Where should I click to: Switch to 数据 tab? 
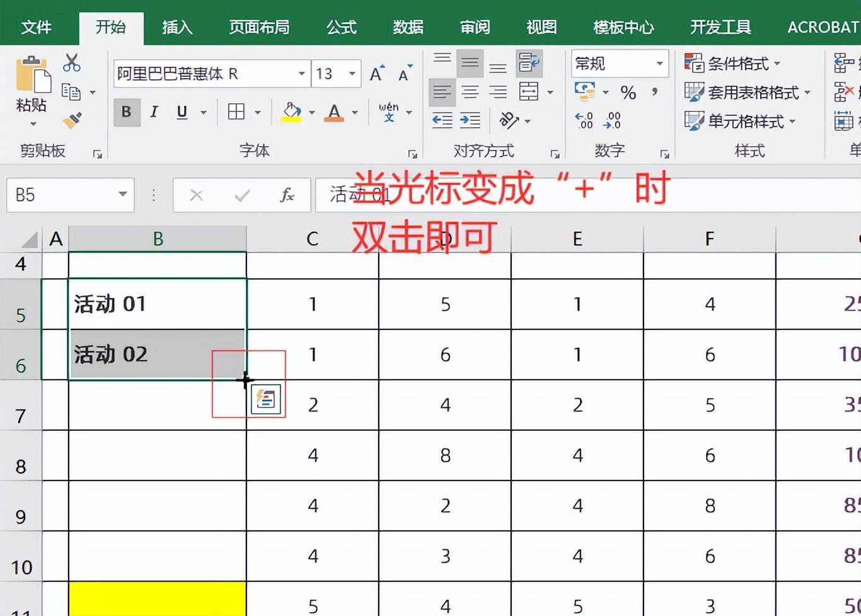(408, 27)
